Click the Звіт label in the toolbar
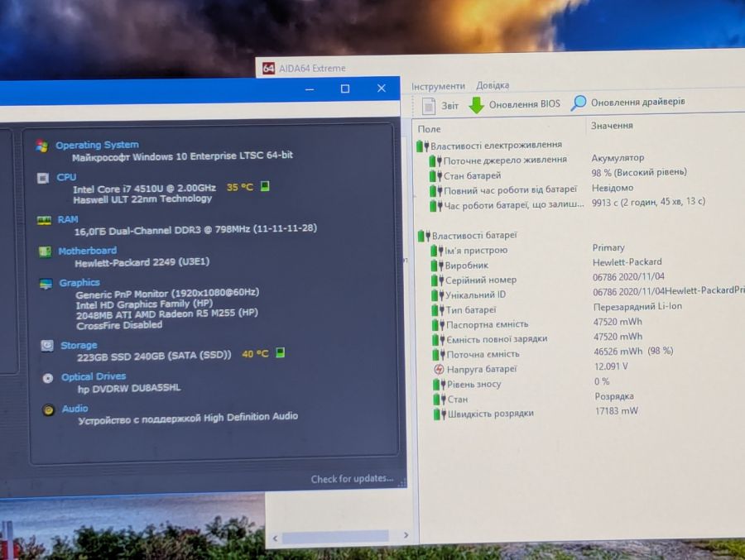Screen dimensions: 745x560 point(449,105)
